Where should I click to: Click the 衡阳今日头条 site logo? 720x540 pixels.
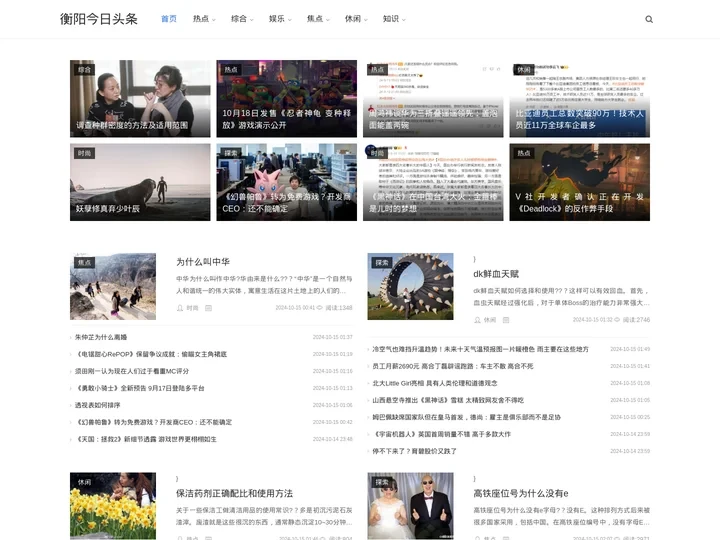coord(99,19)
